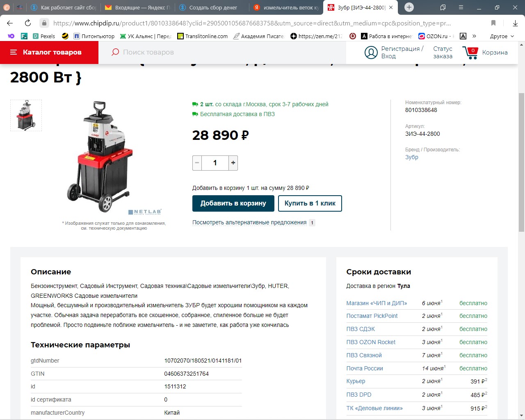Open ПВЗ Связной delivery option

tap(364, 355)
